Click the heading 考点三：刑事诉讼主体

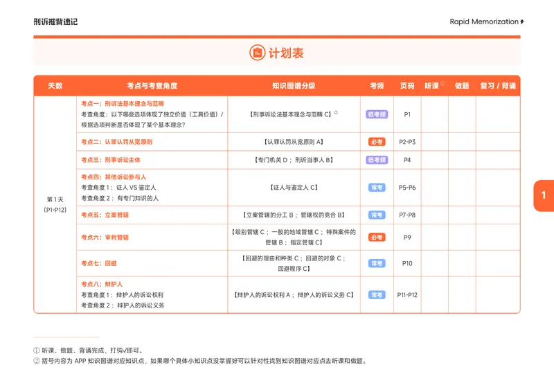(x=111, y=160)
